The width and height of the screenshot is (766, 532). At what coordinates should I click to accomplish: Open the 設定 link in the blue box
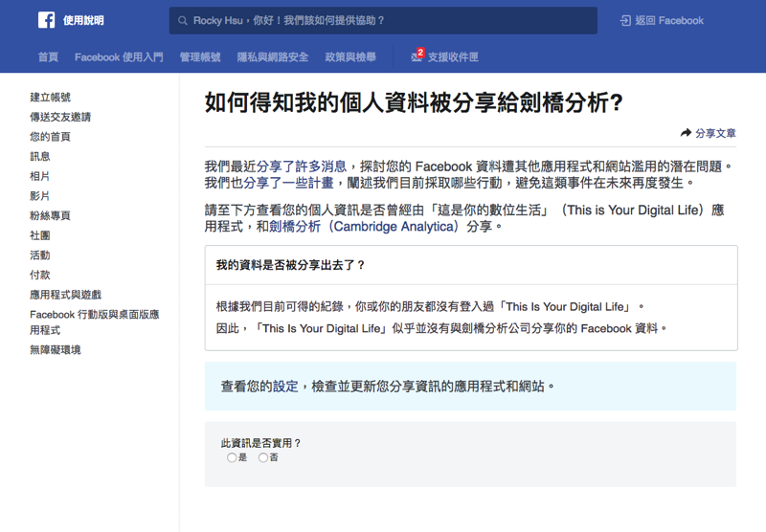click(285, 387)
